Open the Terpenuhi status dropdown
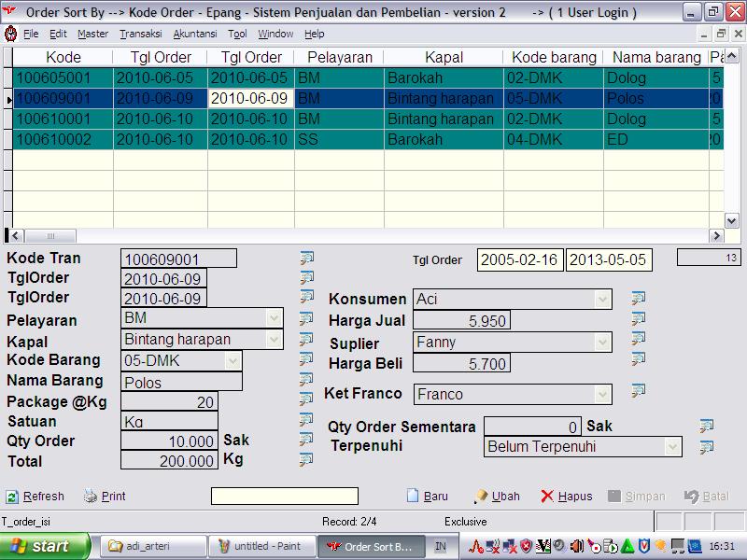Viewport: 747px width, 560px height. coord(672,447)
